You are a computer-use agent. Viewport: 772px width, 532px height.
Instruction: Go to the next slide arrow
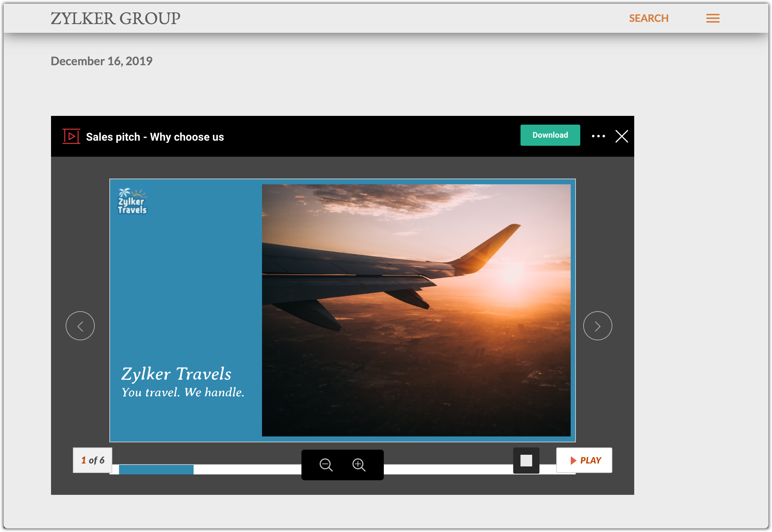pyautogui.click(x=597, y=326)
